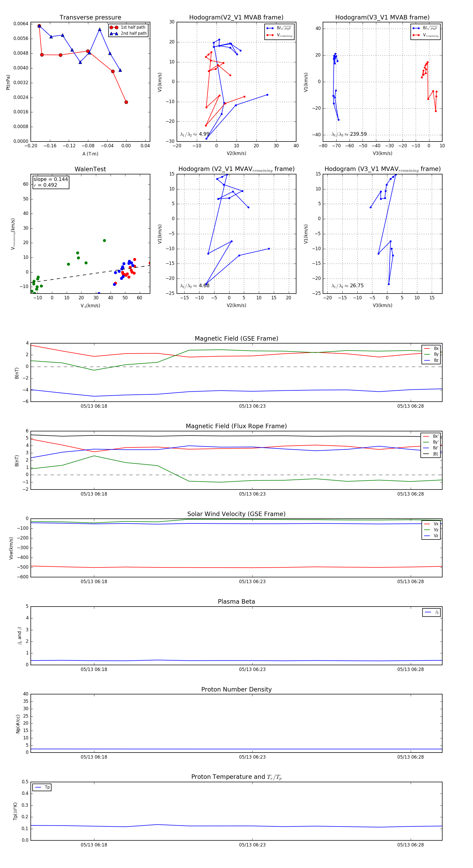The image size is (473, 868).
Task: Click the "Transverse pressure" plot title
Action: [90, 18]
